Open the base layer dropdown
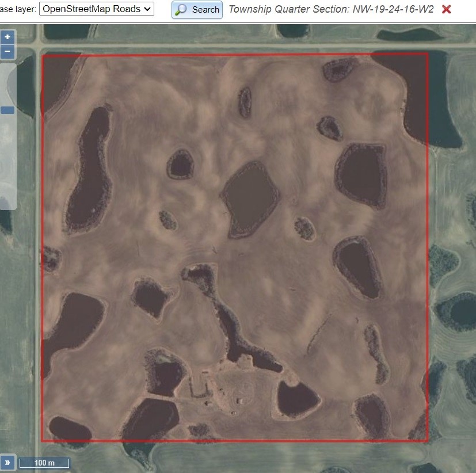This screenshot has width=476, height=473. point(97,9)
